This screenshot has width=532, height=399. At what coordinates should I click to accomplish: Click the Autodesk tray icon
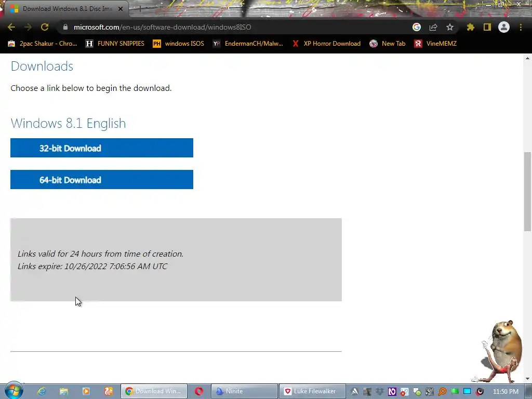pyautogui.click(x=354, y=392)
